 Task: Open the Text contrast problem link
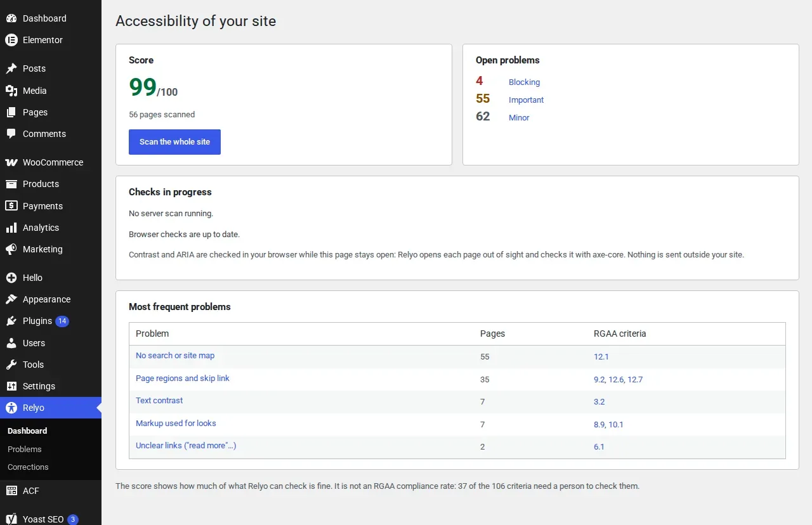click(x=159, y=401)
